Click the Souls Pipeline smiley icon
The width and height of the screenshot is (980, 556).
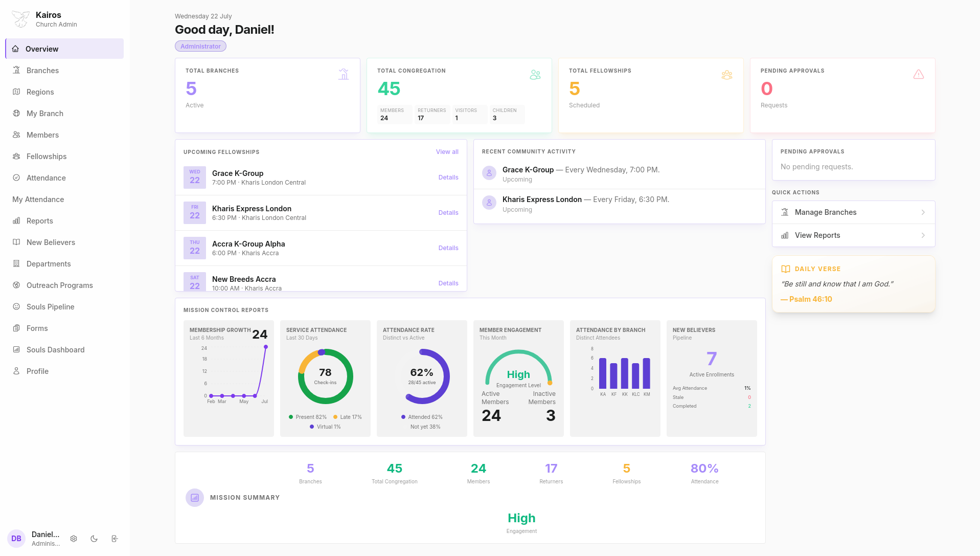[16, 306]
